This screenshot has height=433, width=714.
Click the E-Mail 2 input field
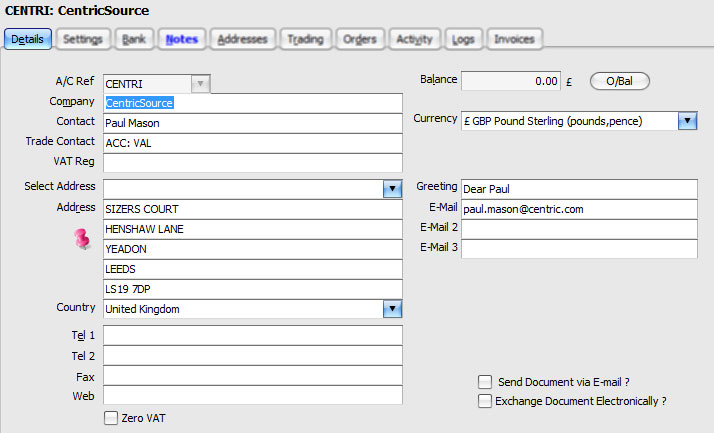coord(579,229)
